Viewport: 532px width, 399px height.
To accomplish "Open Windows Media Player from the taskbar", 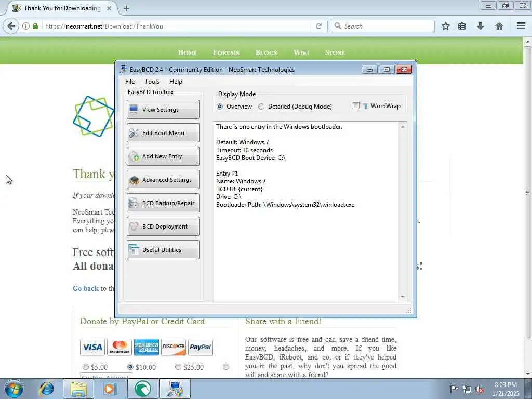I will pyautogui.click(x=110, y=389).
